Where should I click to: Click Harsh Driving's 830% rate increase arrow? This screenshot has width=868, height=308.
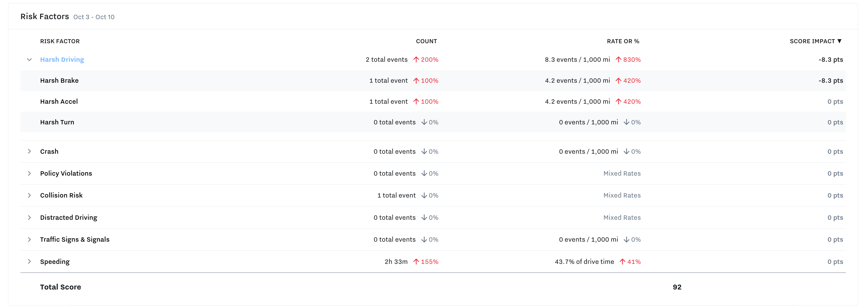click(618, 60)
